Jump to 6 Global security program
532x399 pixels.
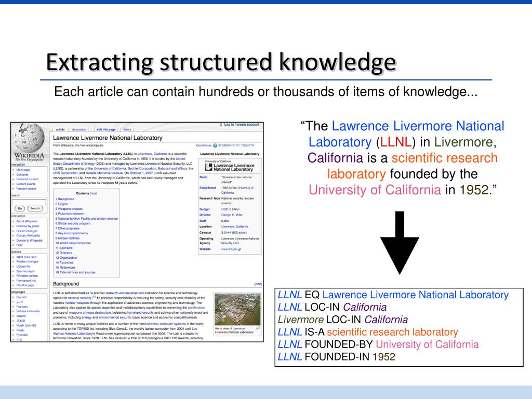tap(73, 223)
